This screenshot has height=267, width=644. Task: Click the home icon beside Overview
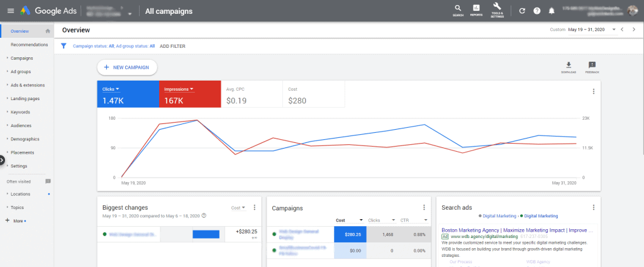click(48, 31)
